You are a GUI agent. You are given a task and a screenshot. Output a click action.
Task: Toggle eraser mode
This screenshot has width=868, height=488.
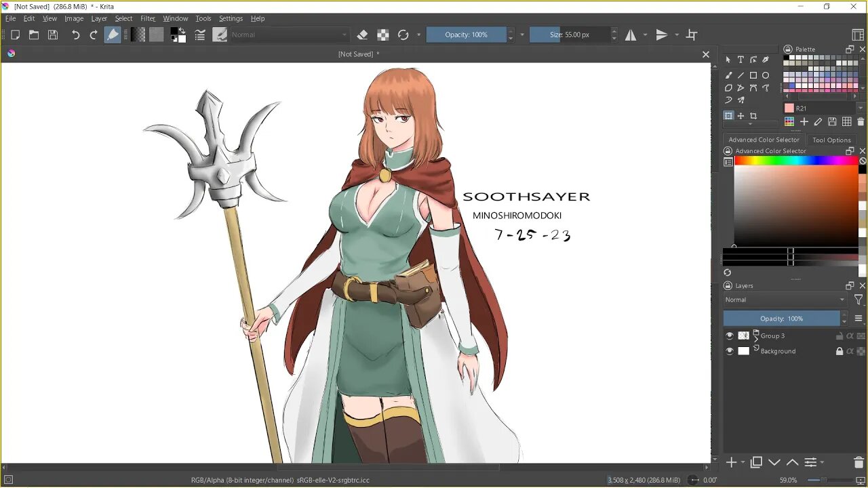(x=362, y=35)
